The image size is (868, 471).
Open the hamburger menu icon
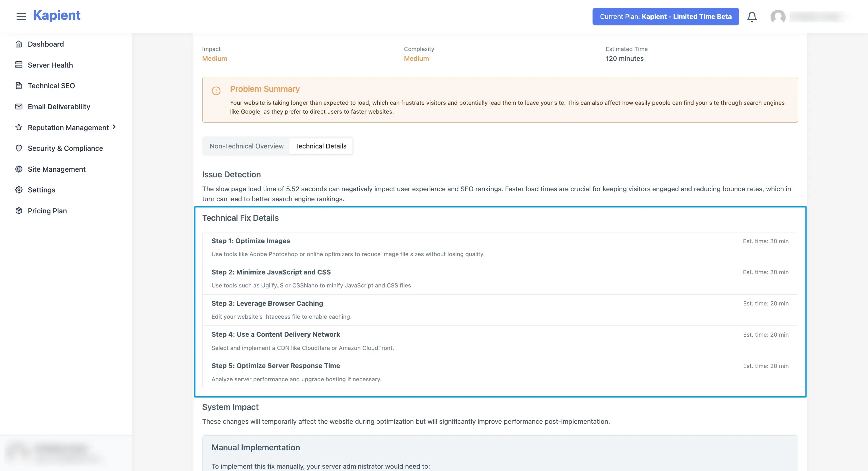click(x=21, y=17)
